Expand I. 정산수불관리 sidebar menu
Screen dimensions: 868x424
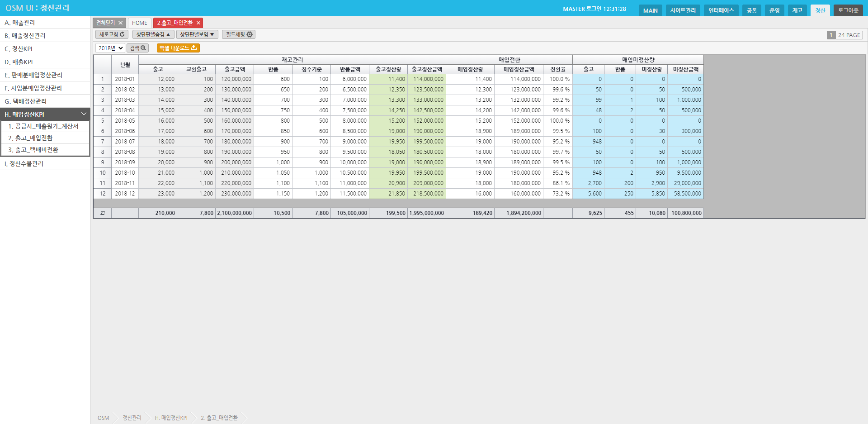click(x=45, y=164)
